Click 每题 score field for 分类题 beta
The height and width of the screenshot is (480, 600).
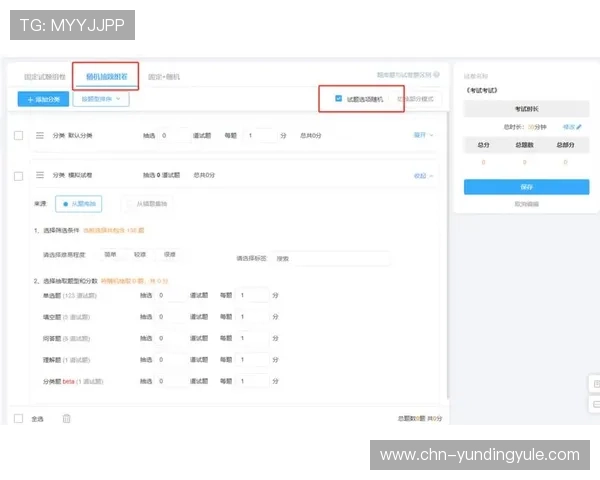click(x=252, y=381)
